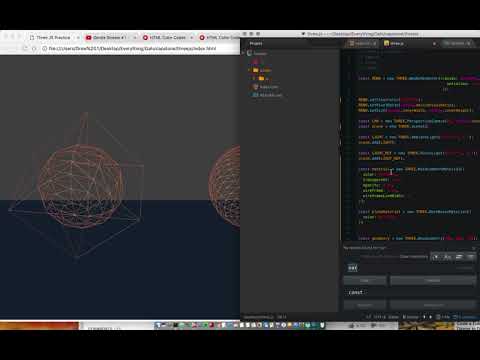Click the replace text input containing const
Screen dimensions: 480x360
click(410, 292)
